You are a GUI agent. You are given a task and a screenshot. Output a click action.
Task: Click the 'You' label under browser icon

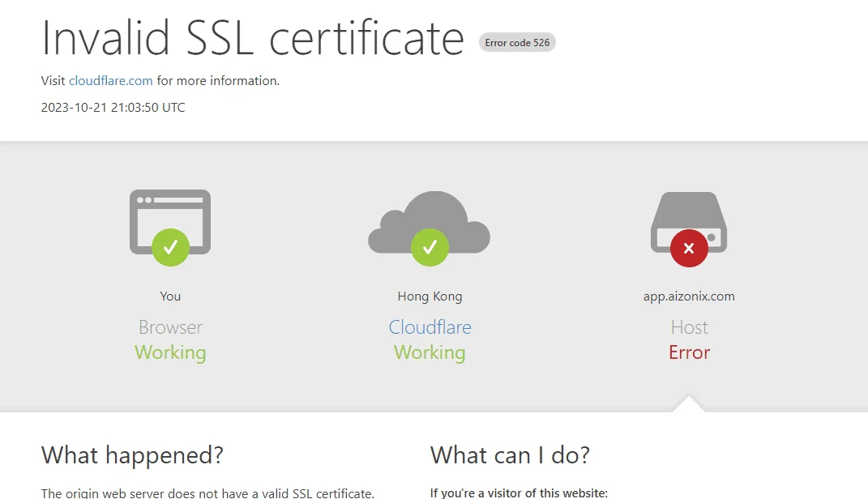[170, 296]
